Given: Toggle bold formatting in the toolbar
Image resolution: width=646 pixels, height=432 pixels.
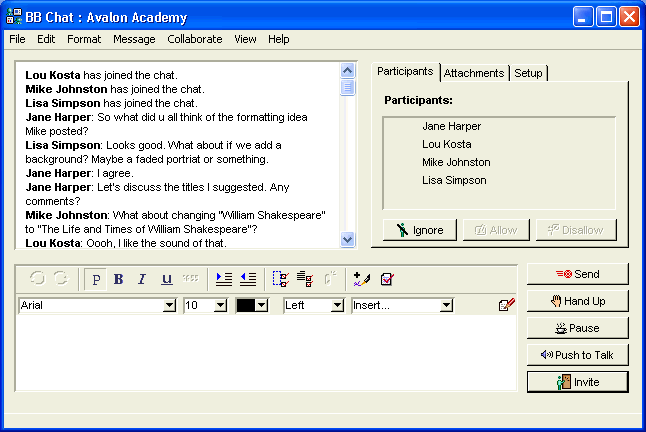Looking at the screenshot, I should pyautogui.click(x=118, y=279).
